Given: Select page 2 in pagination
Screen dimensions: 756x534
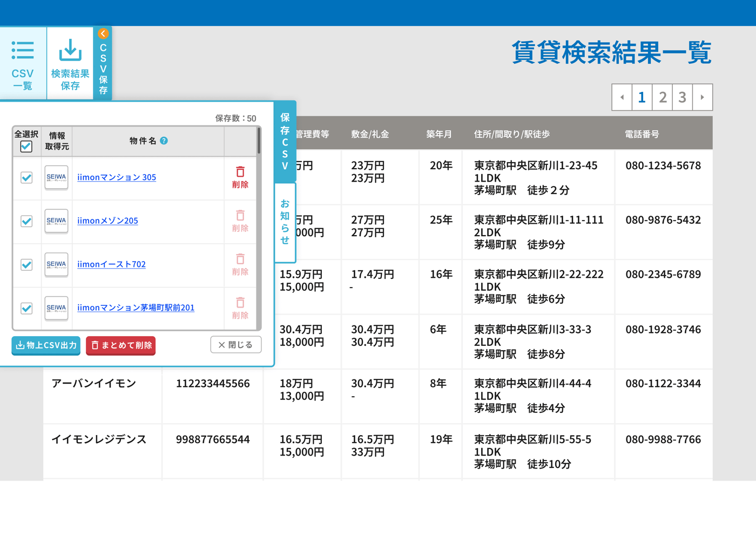Looking at the screenshot, I should coord(663,97).
